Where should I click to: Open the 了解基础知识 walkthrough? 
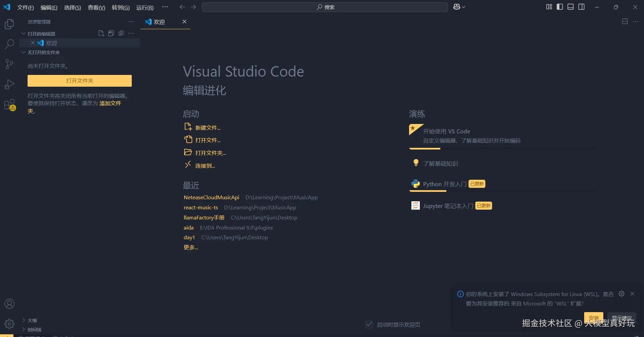[503, 163]
